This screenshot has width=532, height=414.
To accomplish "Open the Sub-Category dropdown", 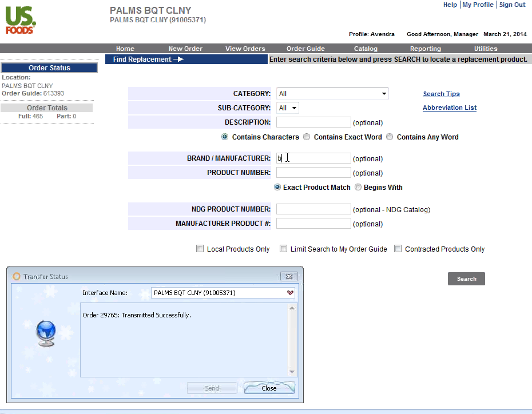I will 288,108.
